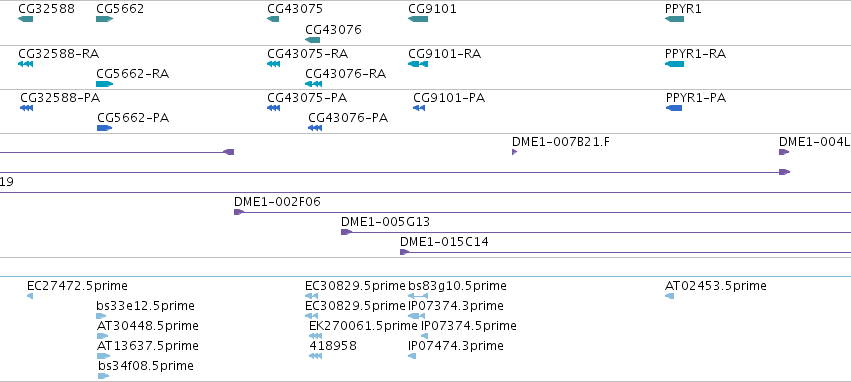Open the CG5662-RA transcript label
This screenshot has width=851, height=382.
132,74
